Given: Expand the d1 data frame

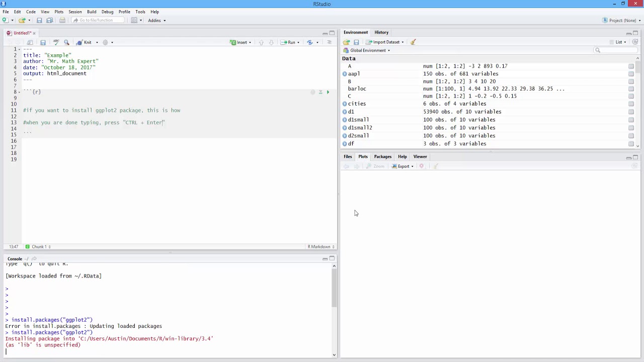Looking at the screenshot, I should [345, 112].
